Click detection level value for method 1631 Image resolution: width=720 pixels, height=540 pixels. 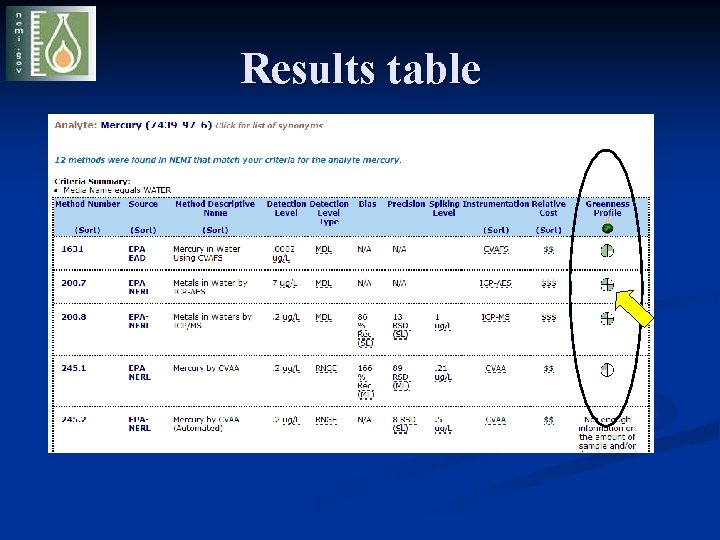[283, 253]
